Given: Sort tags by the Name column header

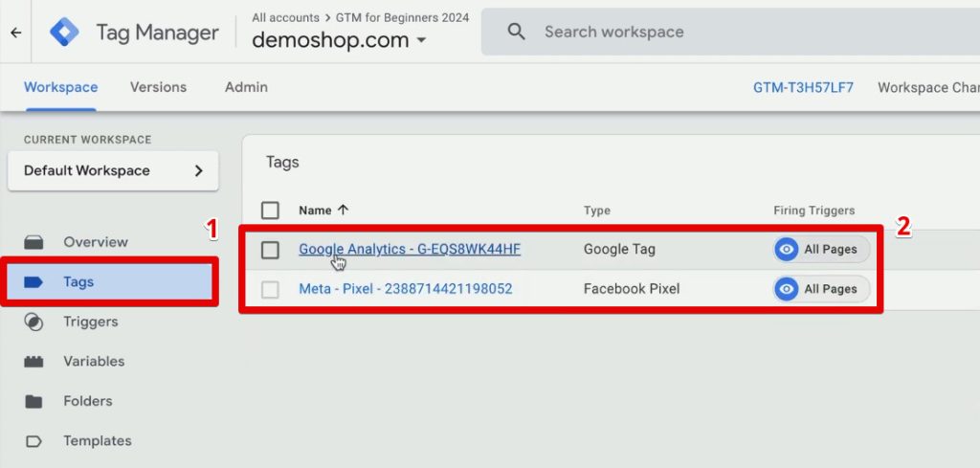Looking at the screenshot, I should (x=315, y=211).
